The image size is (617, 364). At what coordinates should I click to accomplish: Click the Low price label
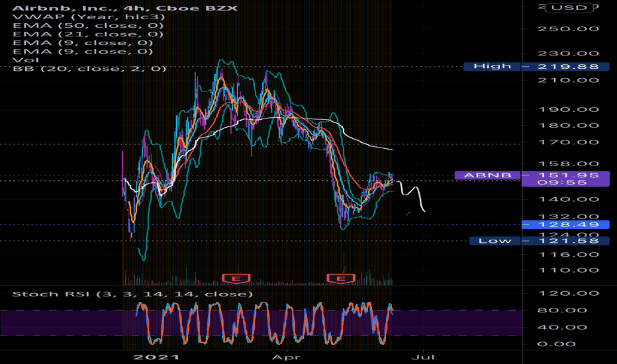[x=495, y=241]
